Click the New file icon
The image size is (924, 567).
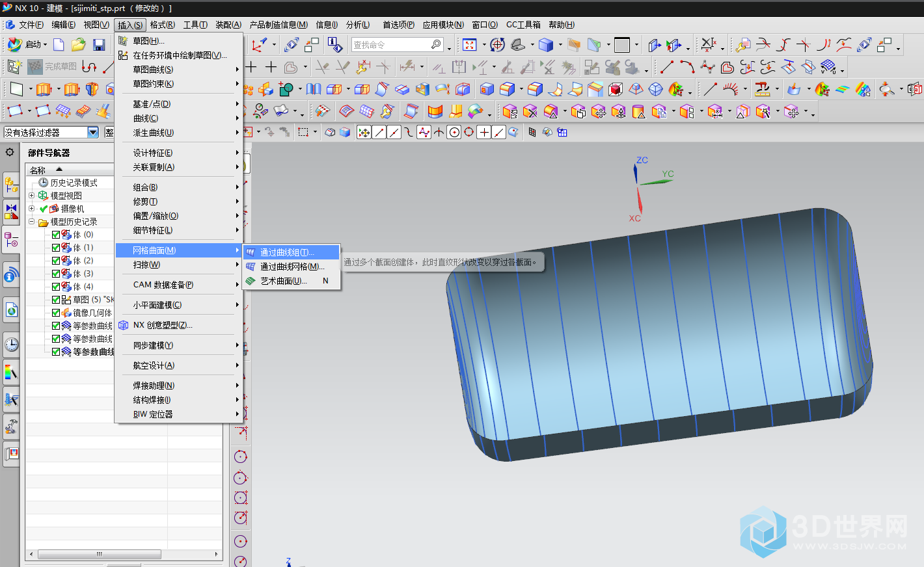59,44
